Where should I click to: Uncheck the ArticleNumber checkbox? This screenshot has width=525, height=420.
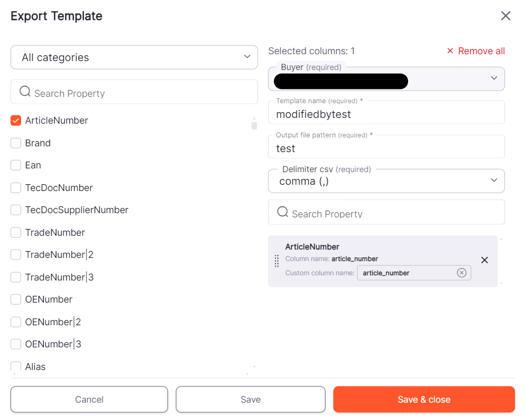[x=16, y=121]
